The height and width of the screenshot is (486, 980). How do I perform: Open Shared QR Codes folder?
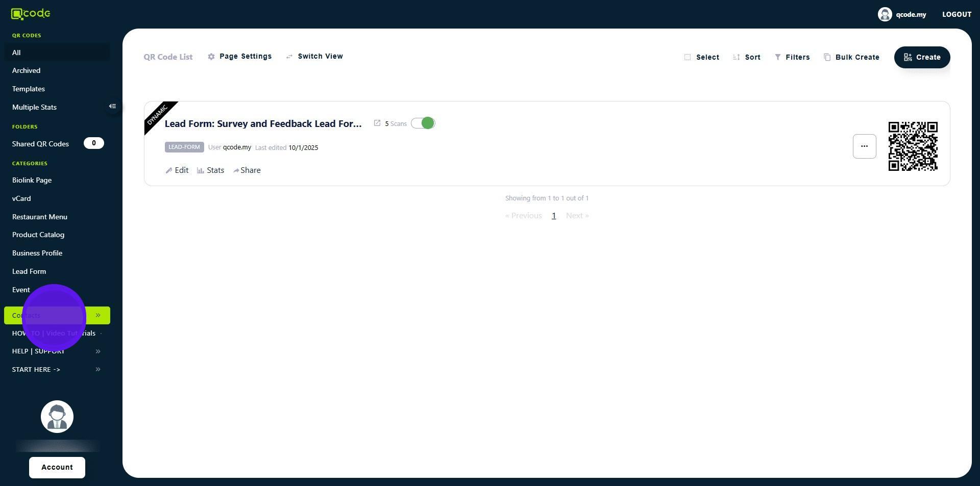click(40, 144)
